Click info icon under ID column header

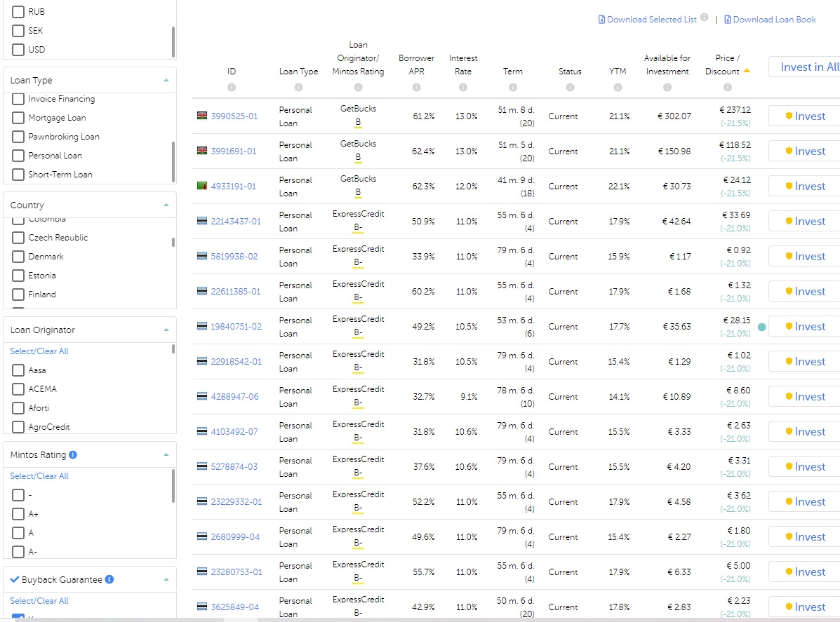point(232,87)
